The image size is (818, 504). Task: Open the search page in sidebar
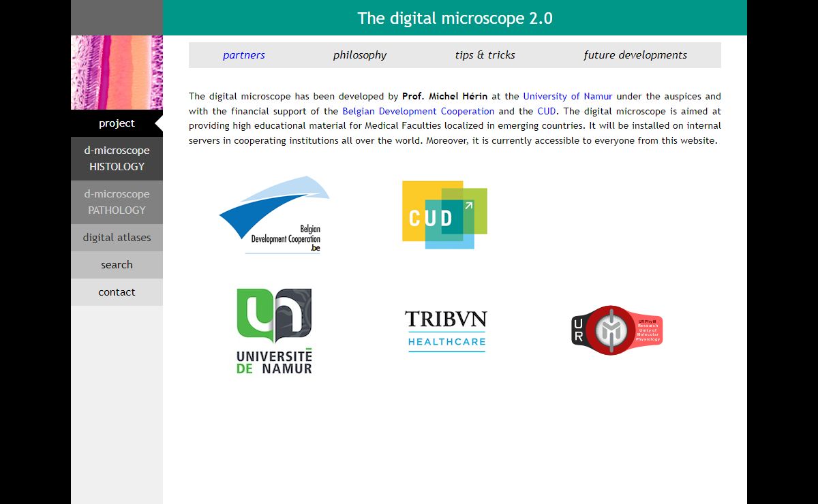point(117,265)
